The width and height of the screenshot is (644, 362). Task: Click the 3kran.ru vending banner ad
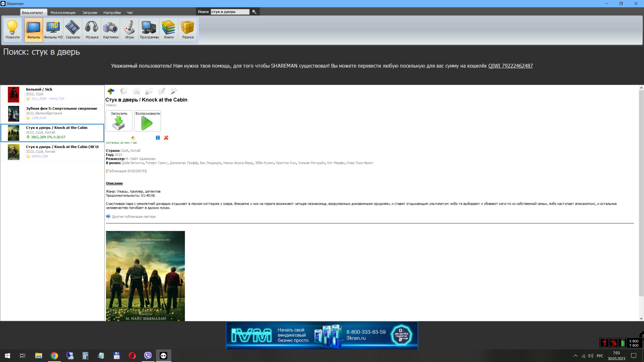pyautogui.click(x=322, y=335)
